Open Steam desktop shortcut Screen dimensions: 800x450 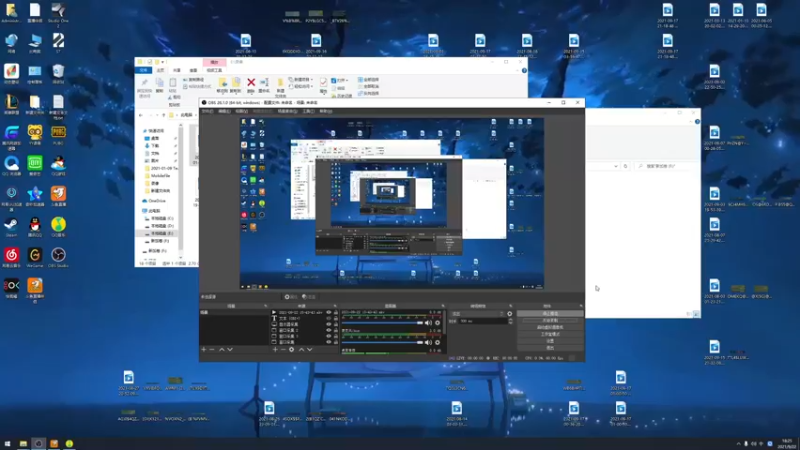point(11,227)
